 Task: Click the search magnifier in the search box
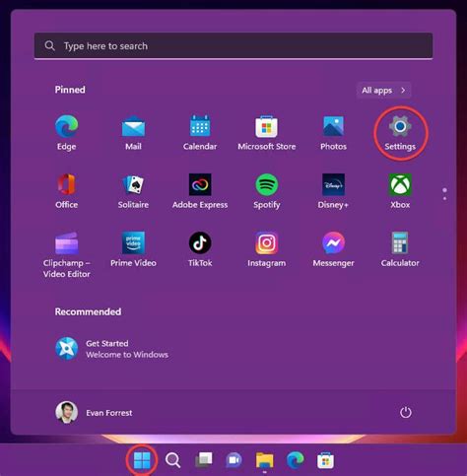[x=49, y=45]
